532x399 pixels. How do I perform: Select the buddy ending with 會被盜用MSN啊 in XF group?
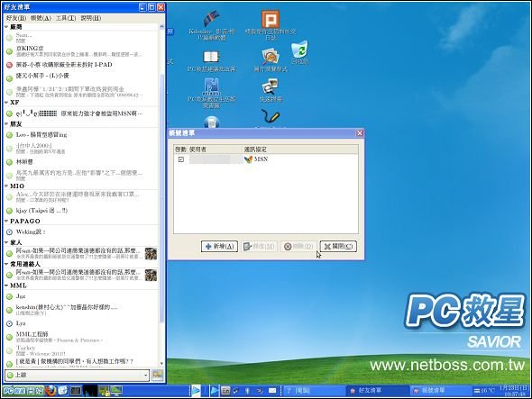pyautogui.click(x=81, y=113)
